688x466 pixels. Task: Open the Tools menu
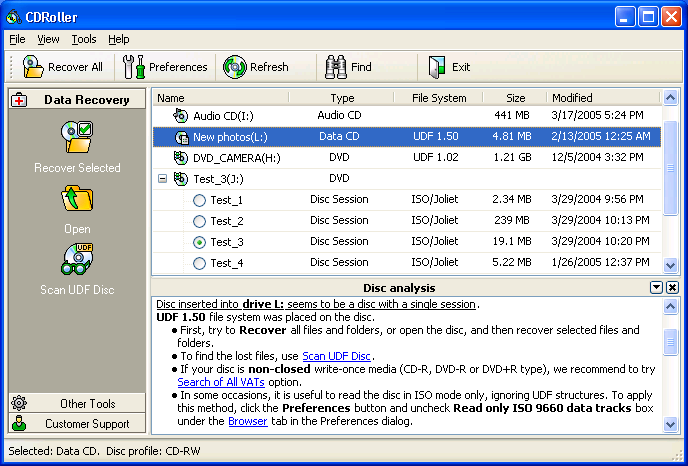(x=84, y=39)
